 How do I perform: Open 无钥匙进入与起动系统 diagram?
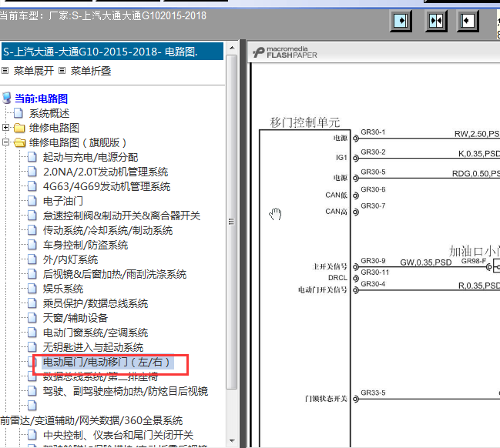(x=93, y=347)
